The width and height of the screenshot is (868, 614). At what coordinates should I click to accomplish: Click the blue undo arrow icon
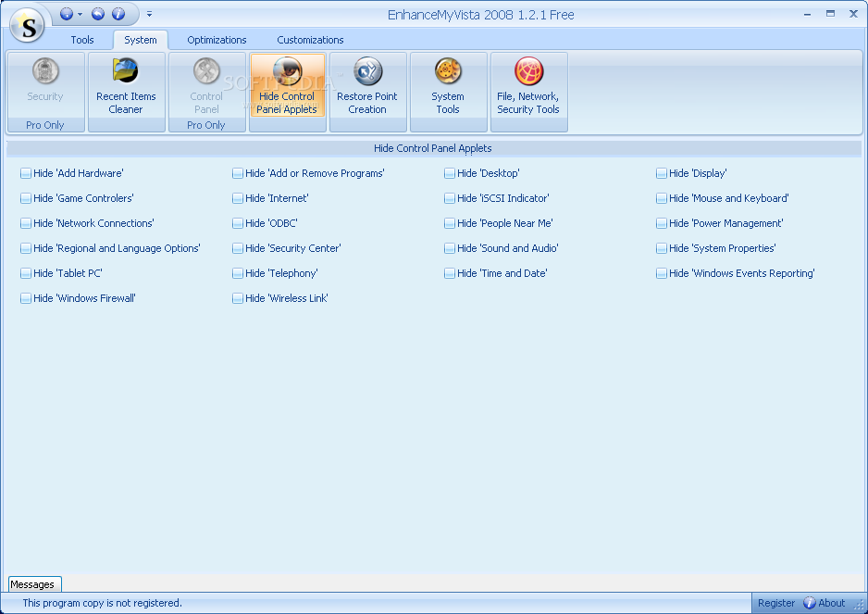pos(98,14)
